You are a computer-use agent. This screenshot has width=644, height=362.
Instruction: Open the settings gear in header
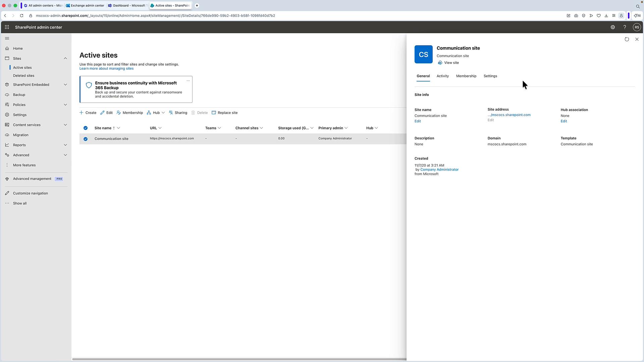coord(612,27)
